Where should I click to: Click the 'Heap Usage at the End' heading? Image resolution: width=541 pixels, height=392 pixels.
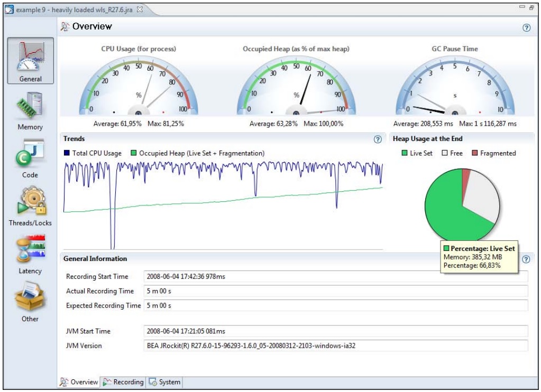coord(427,138)
